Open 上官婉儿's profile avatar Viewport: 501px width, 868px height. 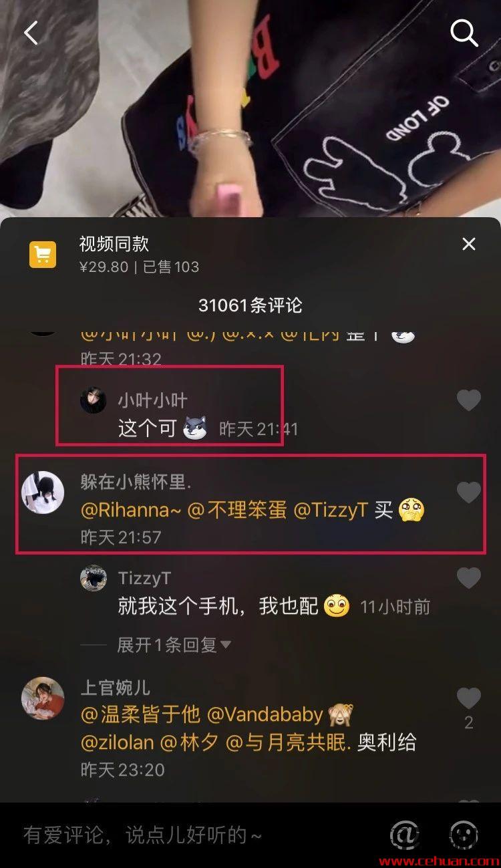pyautogui.click(x=43, y=698)
